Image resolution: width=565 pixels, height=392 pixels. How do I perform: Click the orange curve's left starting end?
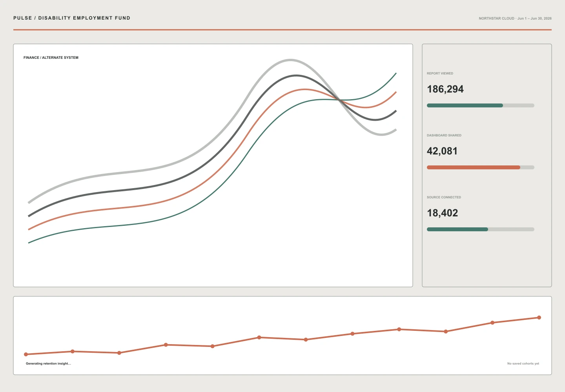point(29,229)
